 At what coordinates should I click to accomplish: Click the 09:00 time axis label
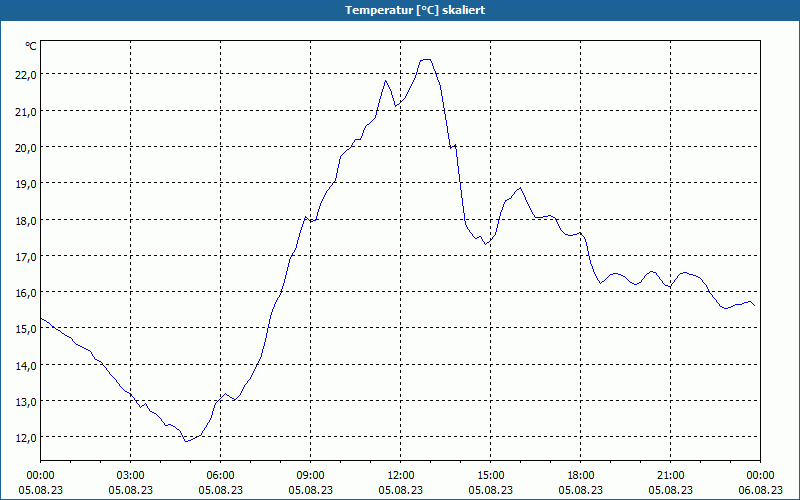tap(310, 476)
